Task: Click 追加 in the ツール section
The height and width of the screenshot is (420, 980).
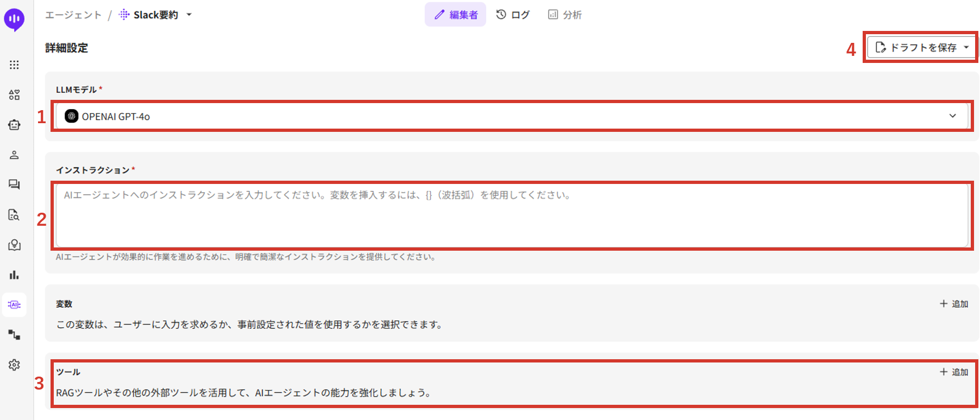Action: pyautogui.click(x=954, y=372)
